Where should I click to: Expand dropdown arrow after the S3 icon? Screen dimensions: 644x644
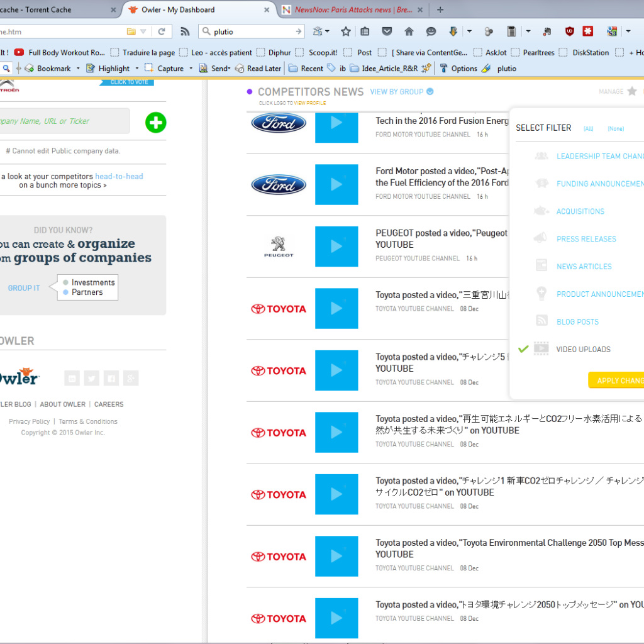pyautogui.click(x=628, y=31)
